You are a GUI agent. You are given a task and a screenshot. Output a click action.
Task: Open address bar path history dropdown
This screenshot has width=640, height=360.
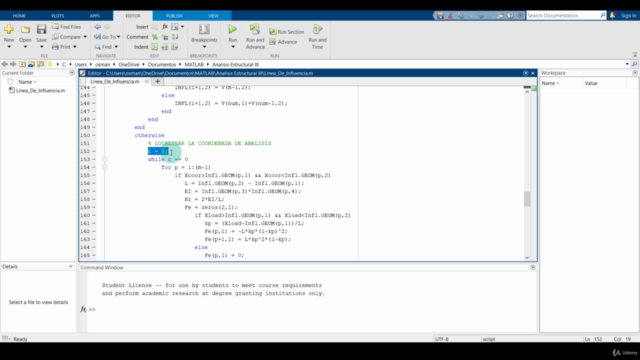627,64
